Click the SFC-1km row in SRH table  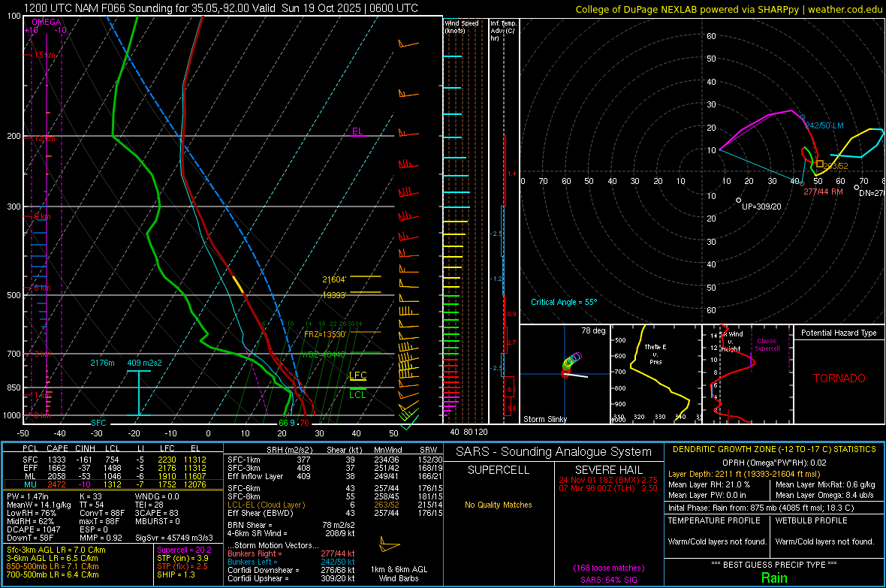[x=335, y=460]
